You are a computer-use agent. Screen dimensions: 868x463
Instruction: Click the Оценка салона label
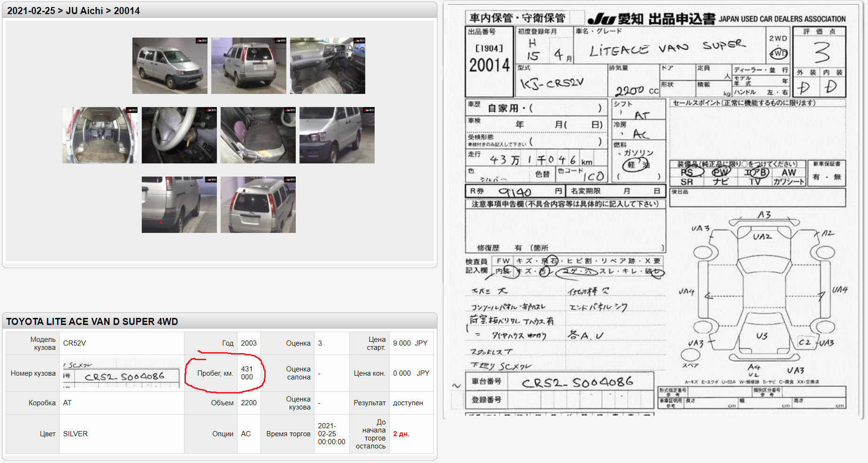click(298, 373)
